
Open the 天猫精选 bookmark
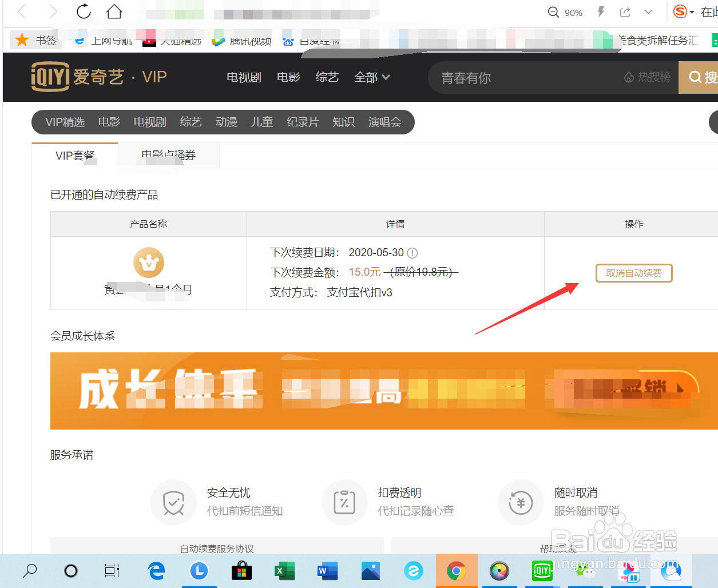[x=172, y=41]
